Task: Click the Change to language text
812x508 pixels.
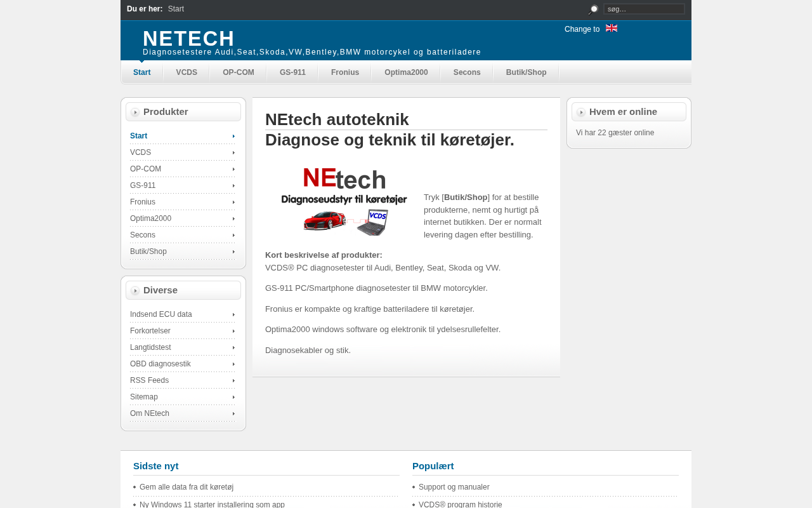Action: [582, 29]
